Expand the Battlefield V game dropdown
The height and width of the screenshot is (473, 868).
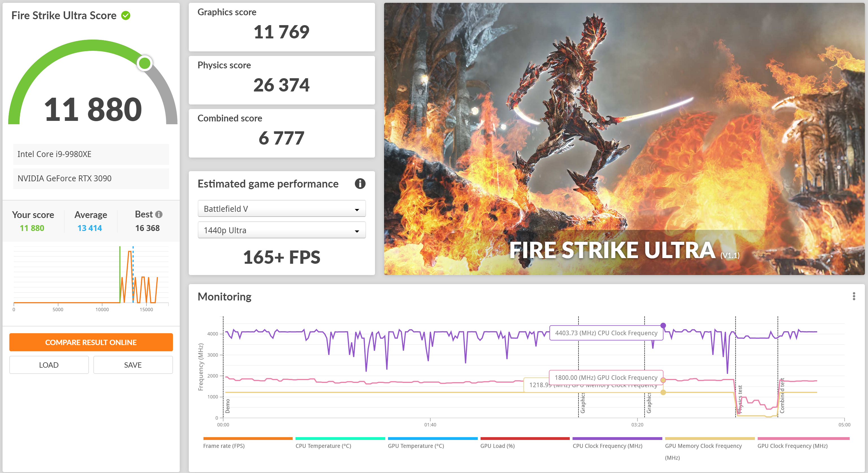pyautogui.click(x=281, y=209)
